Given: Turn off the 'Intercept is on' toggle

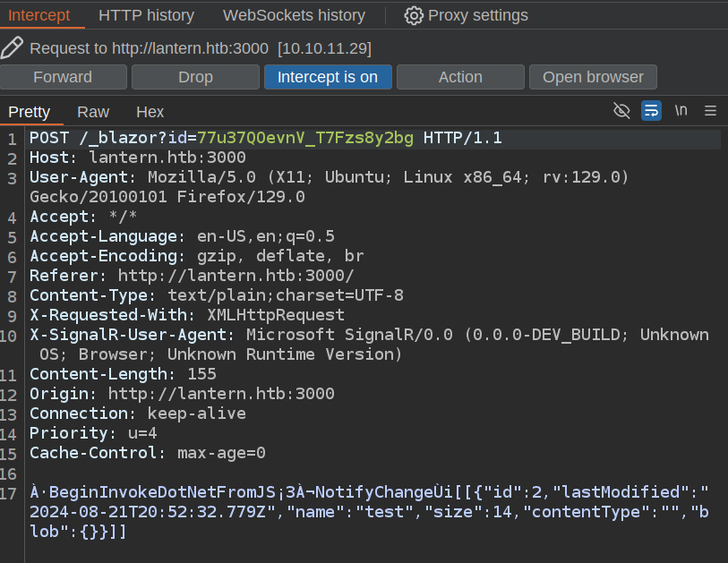Looking at the screenshot, I should (328, 77).
